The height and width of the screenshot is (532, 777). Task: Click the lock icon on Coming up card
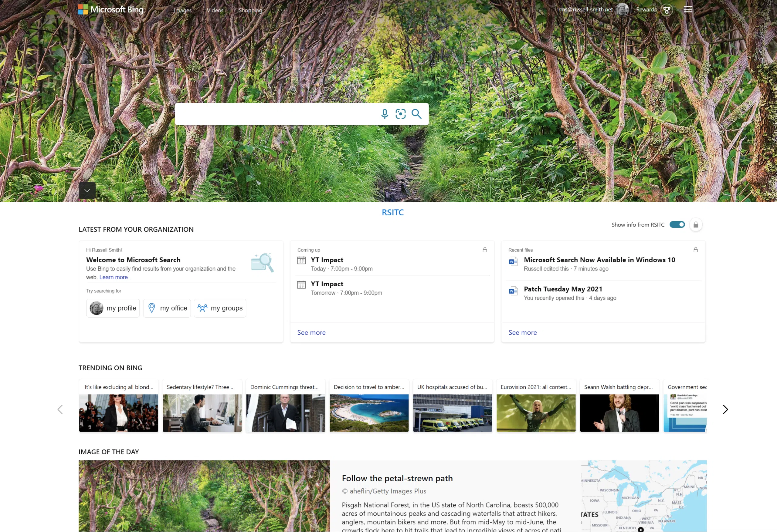(x=485, y=250)
